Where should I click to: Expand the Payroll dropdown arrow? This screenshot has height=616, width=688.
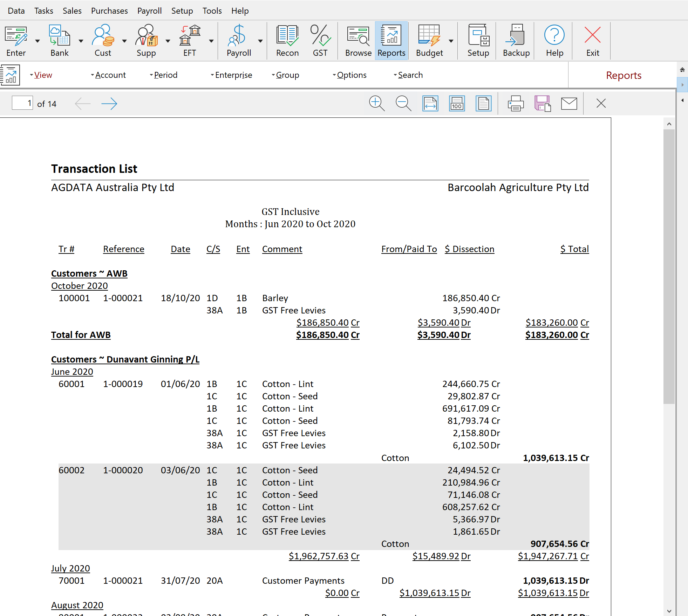(x=260, y=41)
